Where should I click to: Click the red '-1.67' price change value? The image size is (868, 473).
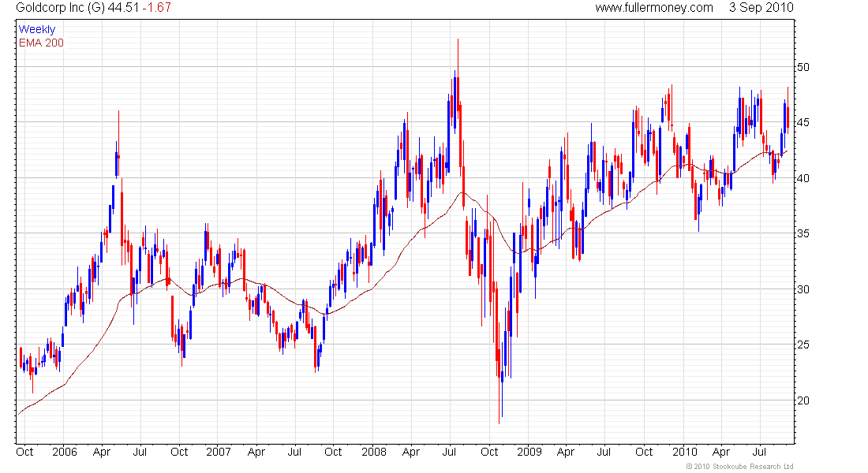pyautogui.click(x=156, y=8)
